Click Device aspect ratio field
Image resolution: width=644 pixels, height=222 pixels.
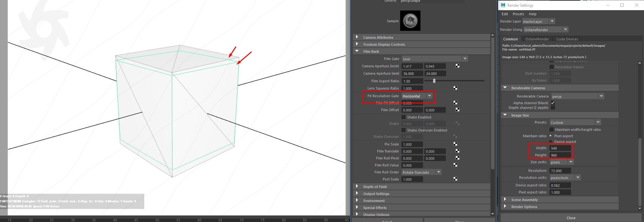pyautogui.click(x=560, y=185)
